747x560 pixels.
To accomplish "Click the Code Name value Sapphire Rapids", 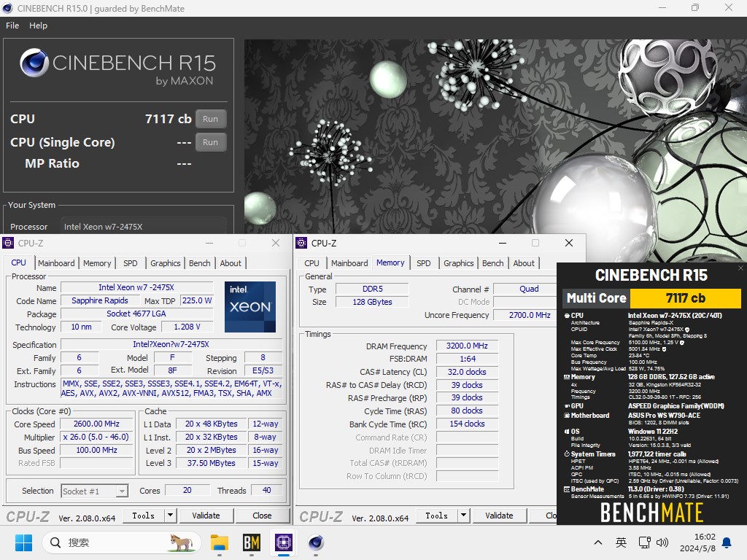I will pyautogui.click(x=100, y=300).
